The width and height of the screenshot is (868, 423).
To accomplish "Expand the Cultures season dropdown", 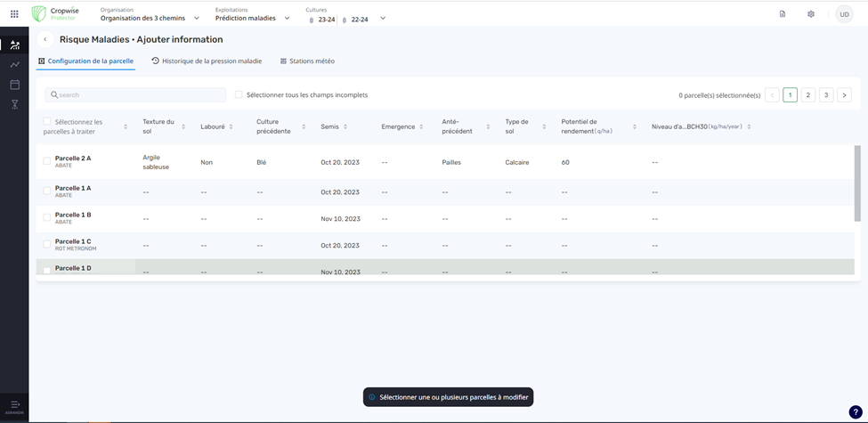I will click(x=383, y=18).
